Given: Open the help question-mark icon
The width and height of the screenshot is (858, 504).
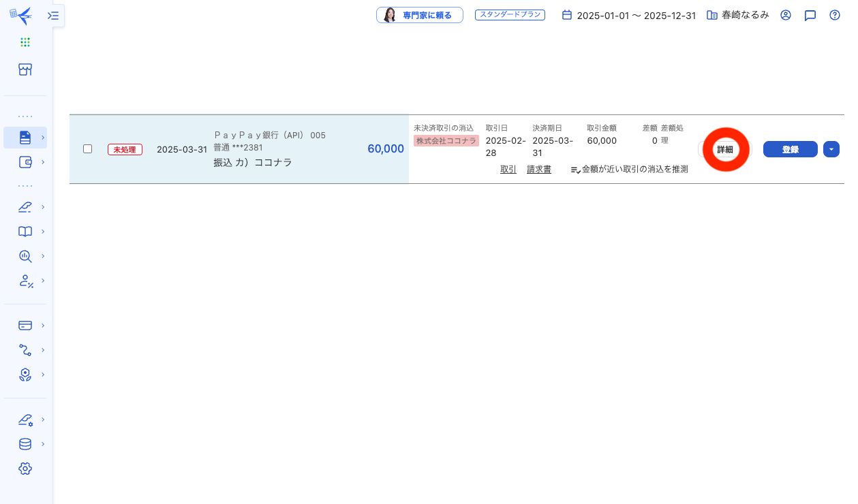Looking at the screenshot, I should 833,15.
